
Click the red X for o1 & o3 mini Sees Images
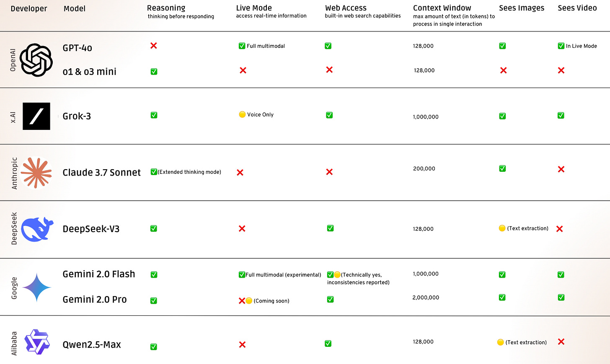tap(504, 70)
